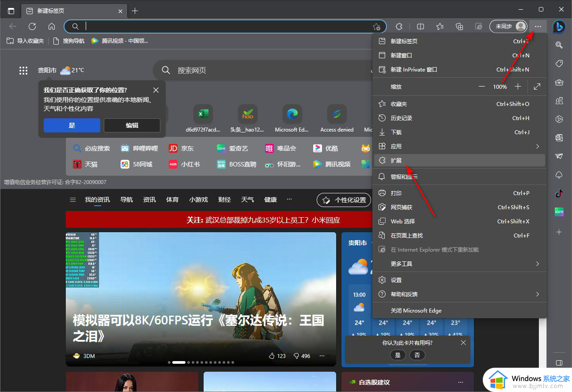This screenshot has height=392, width=572.
Task: Open the Collections toolbar icon
Action: point(459,26)
